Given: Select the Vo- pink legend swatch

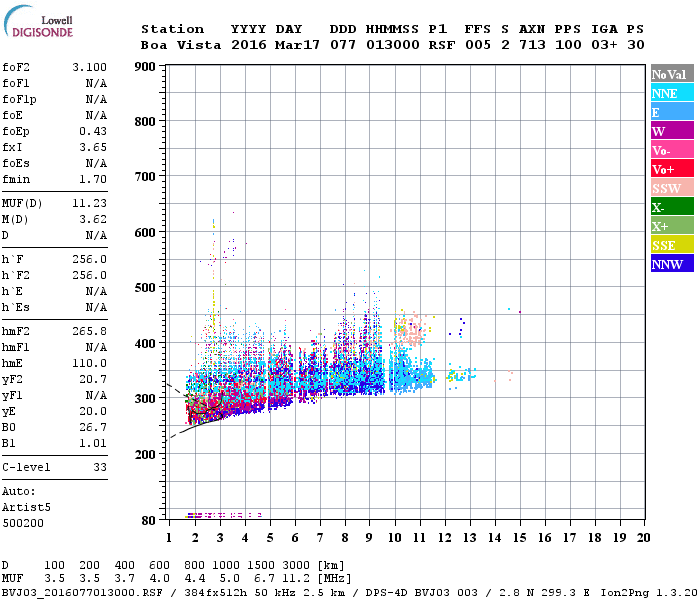Looking at the screenshot, I should pyautogui.click(x=672, y=150).
